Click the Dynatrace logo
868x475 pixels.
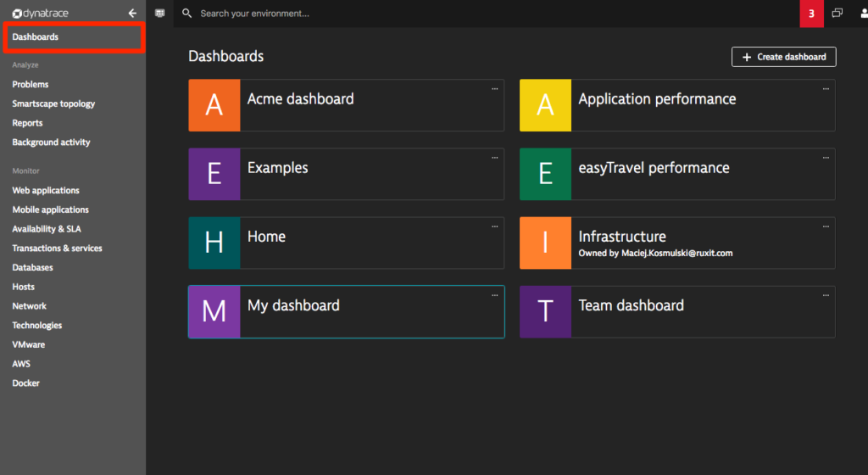[41, 14]
